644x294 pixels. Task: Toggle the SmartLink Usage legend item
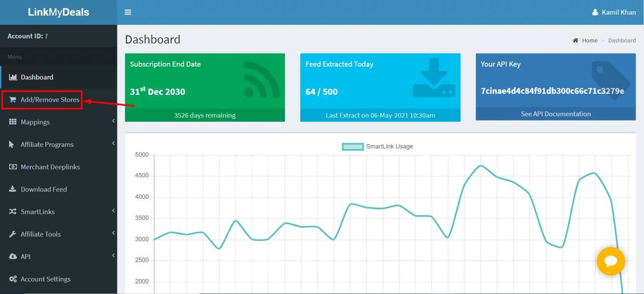(x=378, y=146)
